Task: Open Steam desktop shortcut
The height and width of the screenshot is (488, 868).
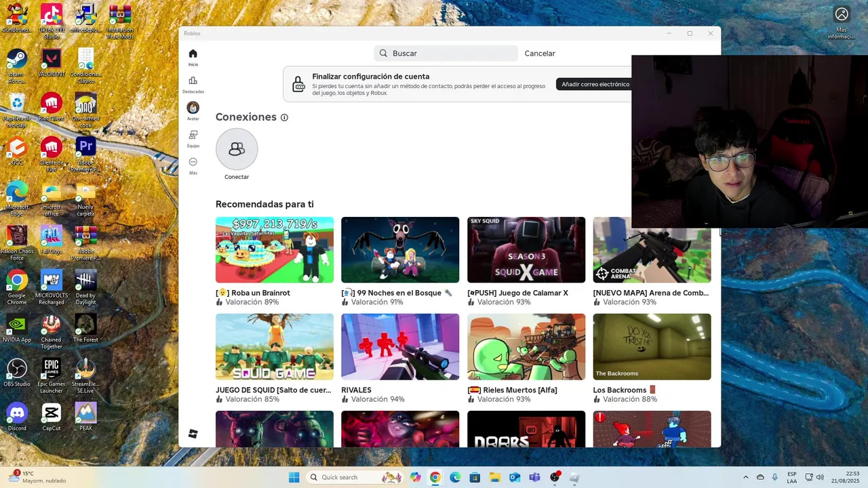Action: tap(17, 66)
